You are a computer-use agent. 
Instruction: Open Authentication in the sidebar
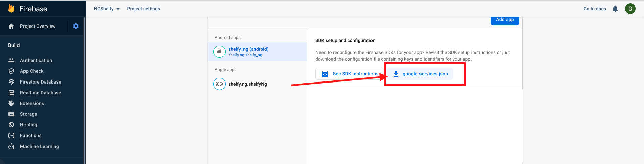(36, 60)
